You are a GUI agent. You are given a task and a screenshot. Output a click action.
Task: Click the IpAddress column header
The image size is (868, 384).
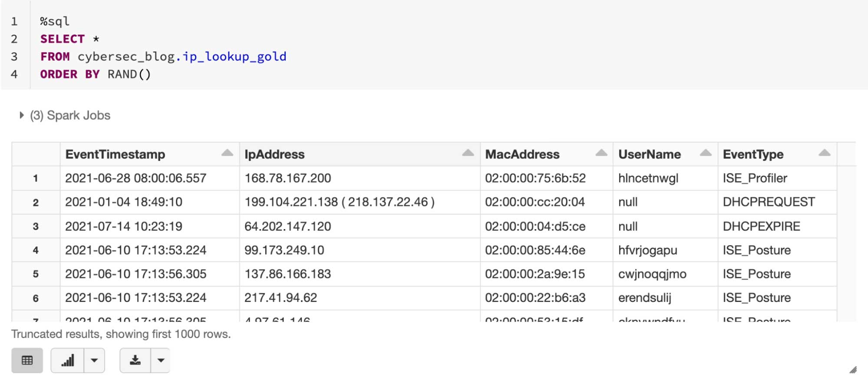[274, 154]
